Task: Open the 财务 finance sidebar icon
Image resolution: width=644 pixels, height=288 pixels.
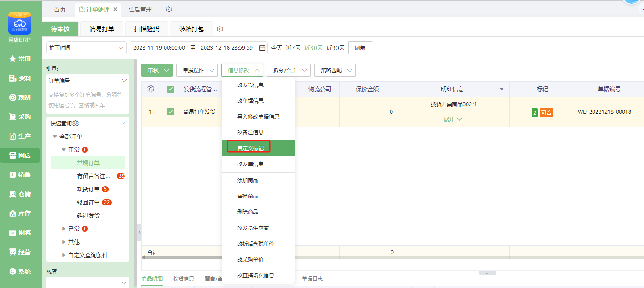Action: pyautogui.click(x=20, y=233)
